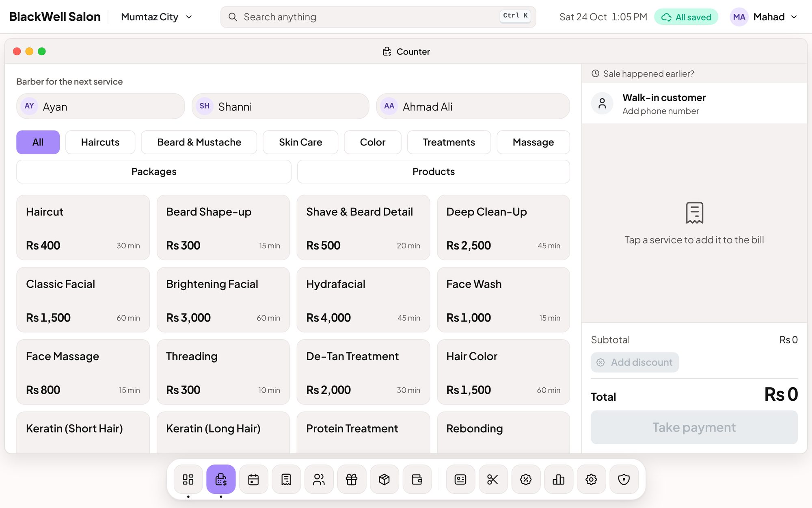Open the box inventory icon in dock
Screen dimensions: 812x508
[384, 479]
